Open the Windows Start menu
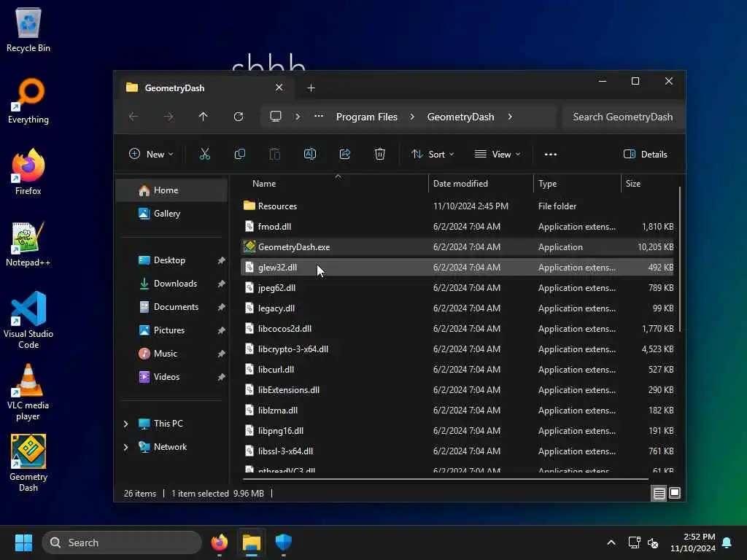Image resolution: width=747 pixels, height=560 pixels. (x=23, y=542)
